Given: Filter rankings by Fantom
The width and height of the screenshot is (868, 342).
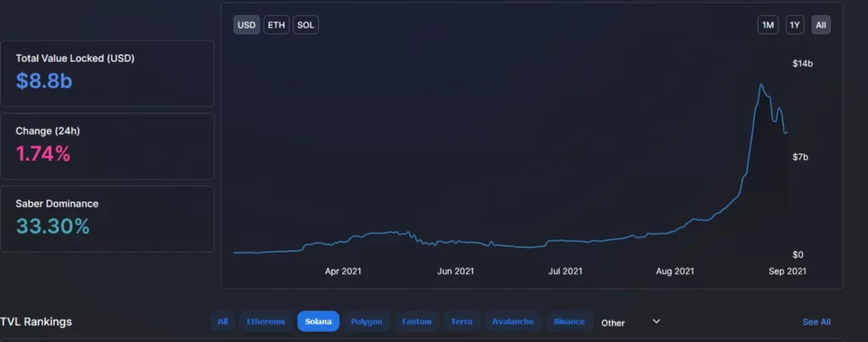Looking at the screenshot, I should point(415,322).
